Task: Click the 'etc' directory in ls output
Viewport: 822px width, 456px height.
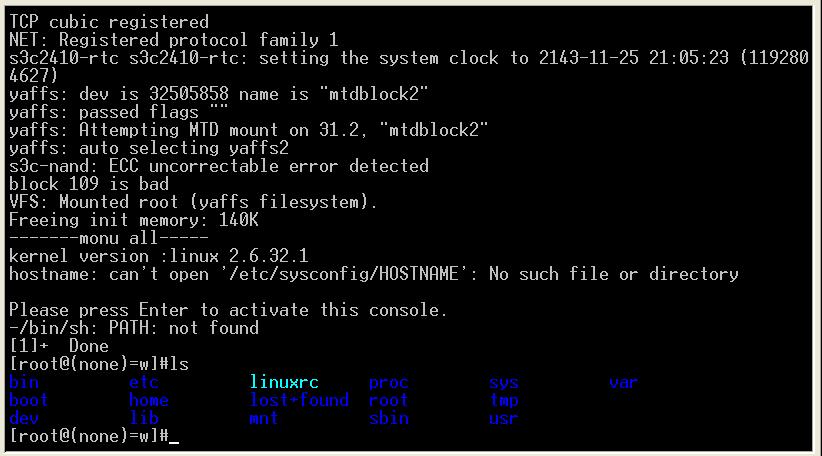Action: pyautogui.click(x=144, y=382)
